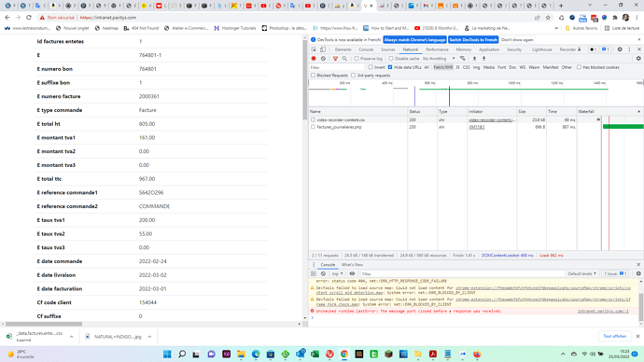Open network conditions wifi icon
The image size is (644, 362).
click(x=463, y=58)
